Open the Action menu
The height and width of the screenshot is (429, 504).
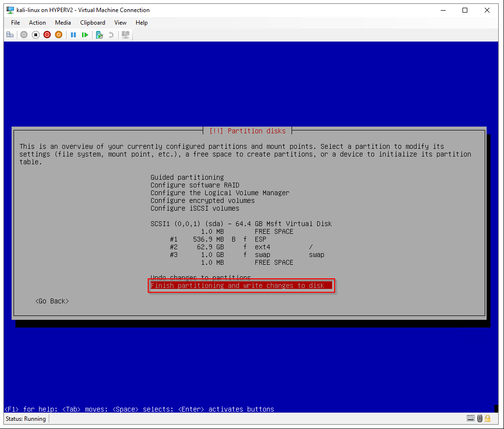coord(37,23)
